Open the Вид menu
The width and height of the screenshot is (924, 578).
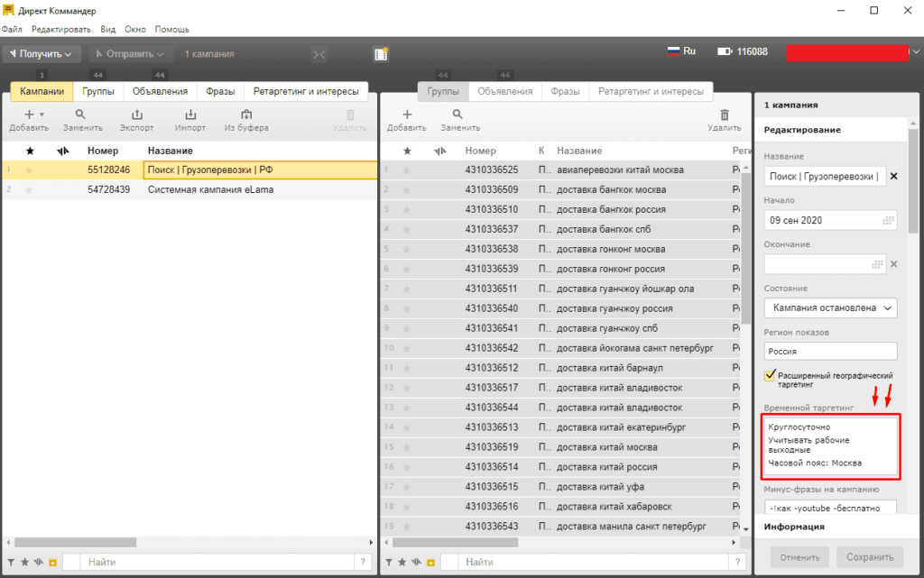pyautogui.click(x=108, y=30)
